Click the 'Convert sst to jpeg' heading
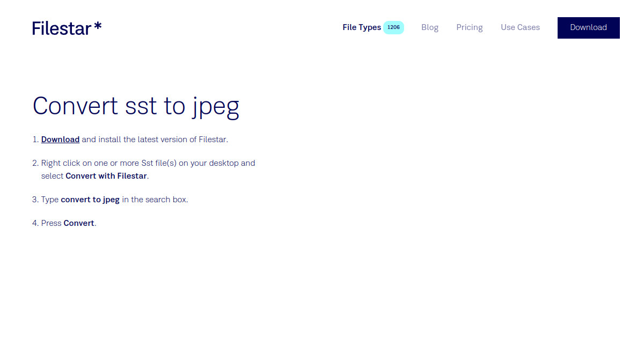644x338 pixels. click(x=136, y=106)
